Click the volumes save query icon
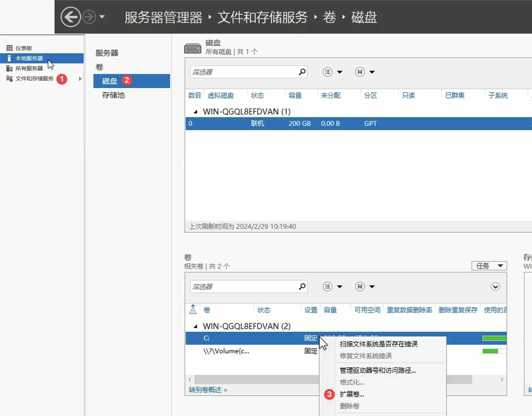532x416 pixels. (x=360, y=287)
